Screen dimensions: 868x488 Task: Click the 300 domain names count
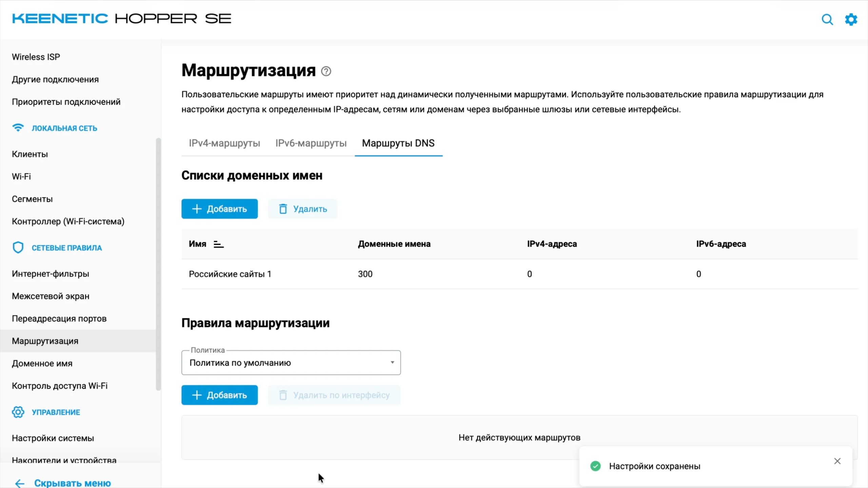365,274
